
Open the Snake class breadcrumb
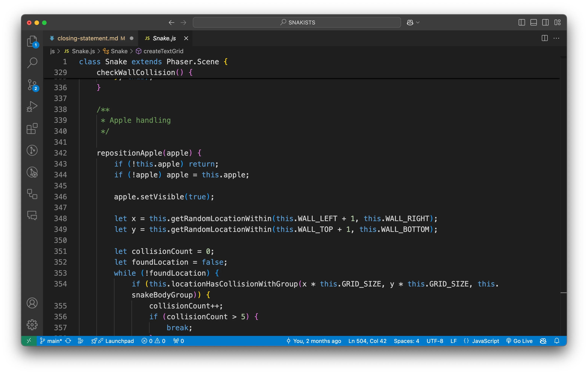(115, 51)
